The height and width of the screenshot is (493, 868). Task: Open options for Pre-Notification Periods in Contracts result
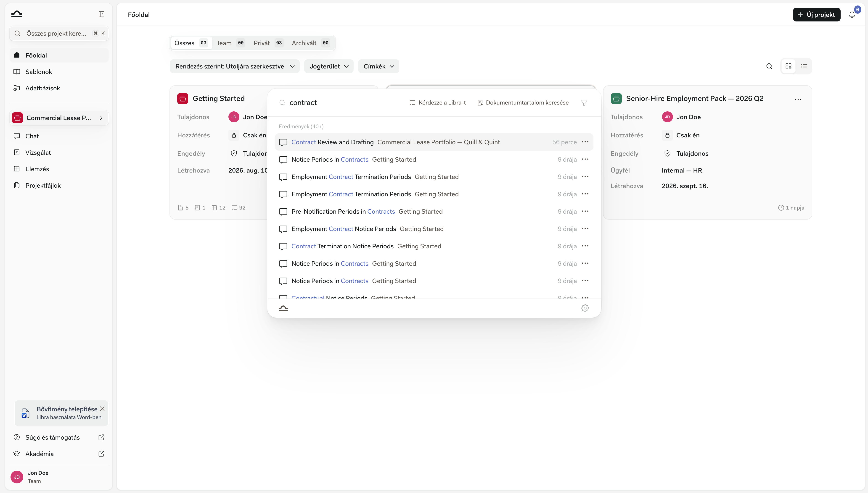coord(585,211)
